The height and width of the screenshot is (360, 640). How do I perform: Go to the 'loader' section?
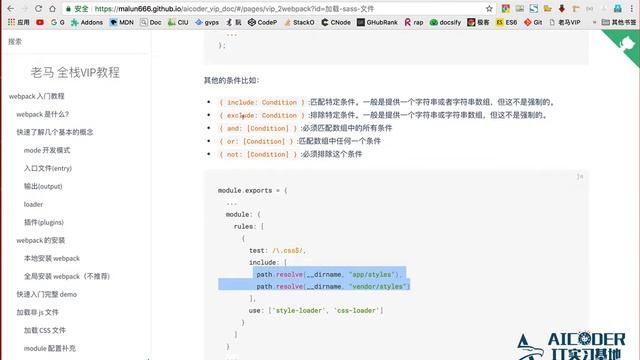click(33, 204)
